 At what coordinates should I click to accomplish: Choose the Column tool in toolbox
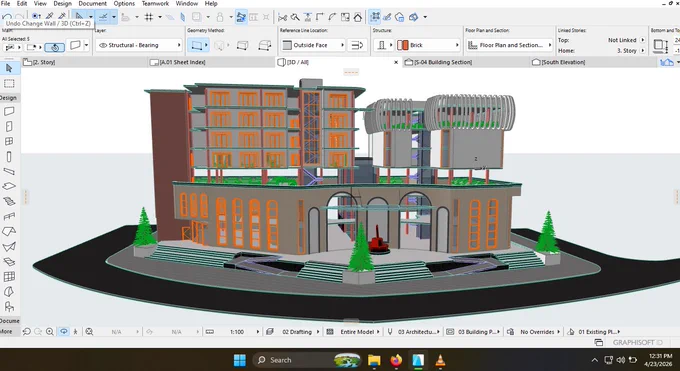[x=9, y=157]
